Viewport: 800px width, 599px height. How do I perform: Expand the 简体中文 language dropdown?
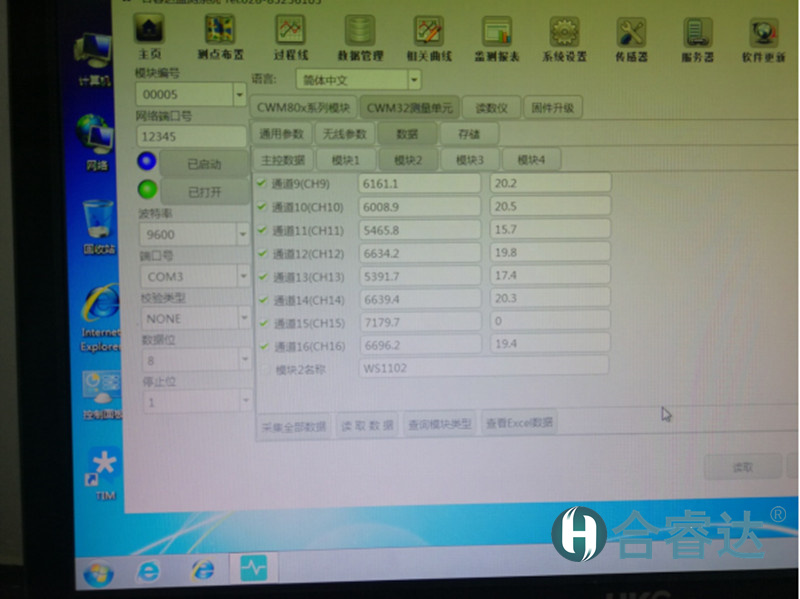[414, 80]
